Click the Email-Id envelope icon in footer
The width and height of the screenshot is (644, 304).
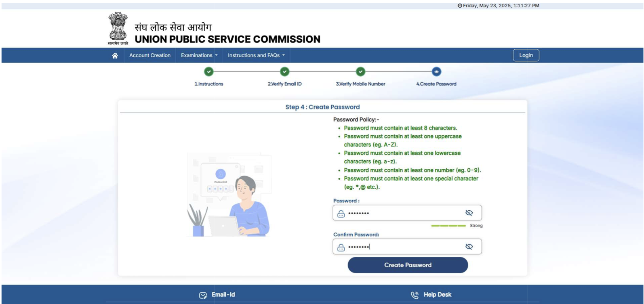[203, 295]
